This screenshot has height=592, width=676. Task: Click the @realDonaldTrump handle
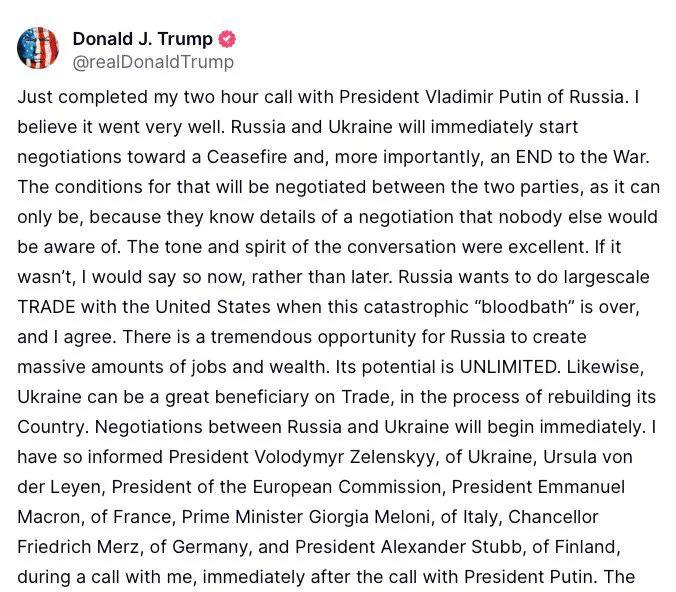(x=153, y=62)
